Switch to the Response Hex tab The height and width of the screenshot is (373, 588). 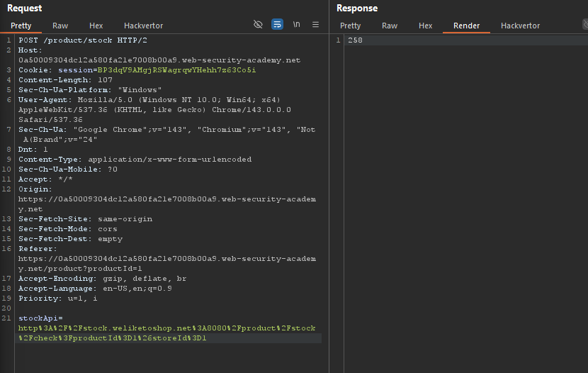(x=425, y=26)
